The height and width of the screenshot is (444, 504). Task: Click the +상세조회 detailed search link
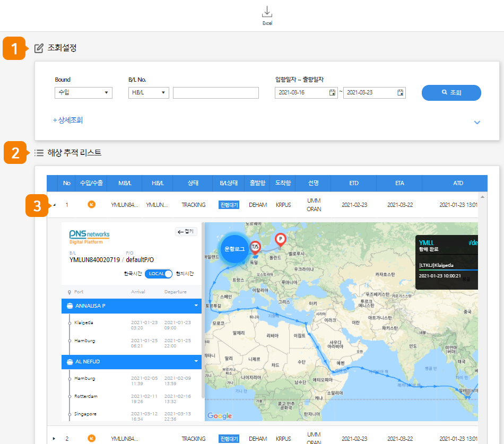tap(68, 120)
